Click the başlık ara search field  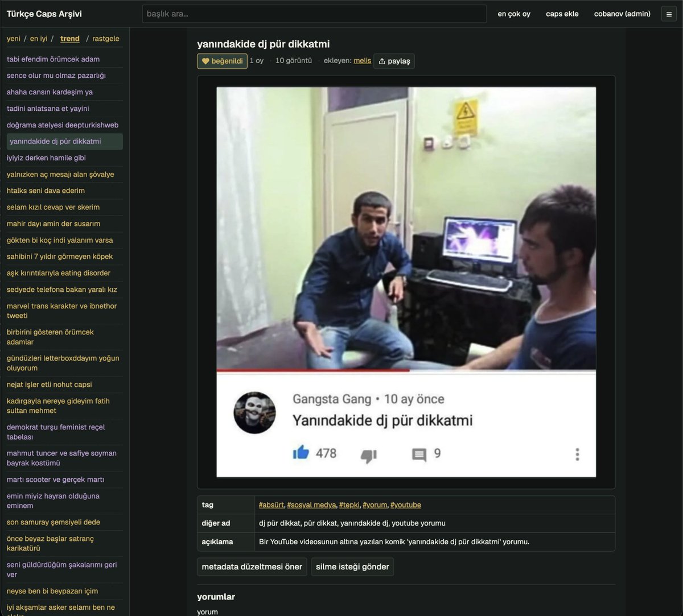[x=314, y=14]
